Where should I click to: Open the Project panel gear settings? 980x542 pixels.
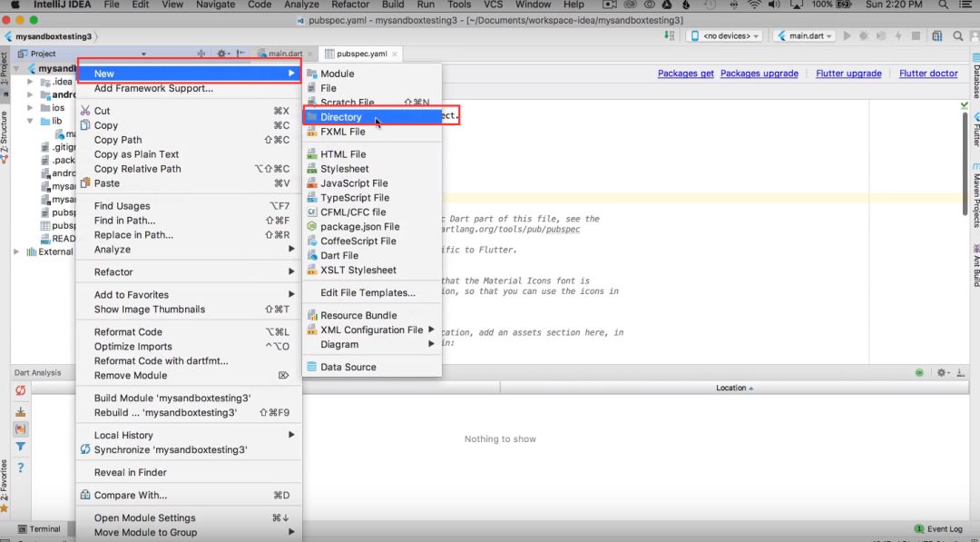point(221,54)
